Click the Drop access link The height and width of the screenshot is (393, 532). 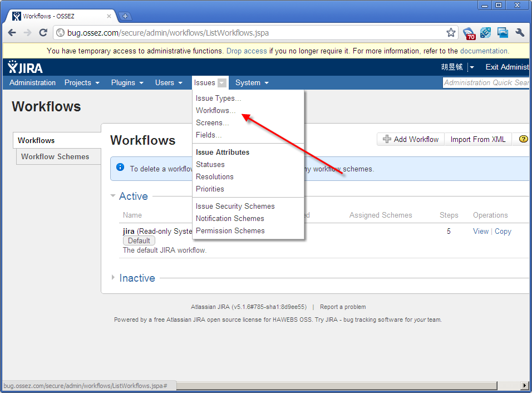(247, 51)
